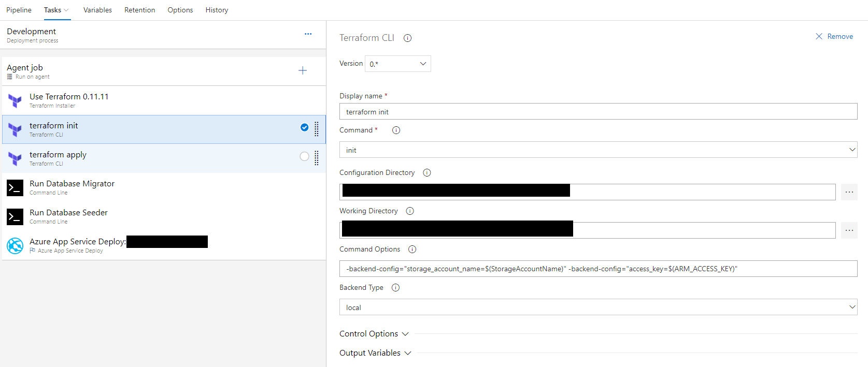The width and height of the screenshot is (868, 367).
Task: Show info for Configuration Directory
Action: coord(427,173)
